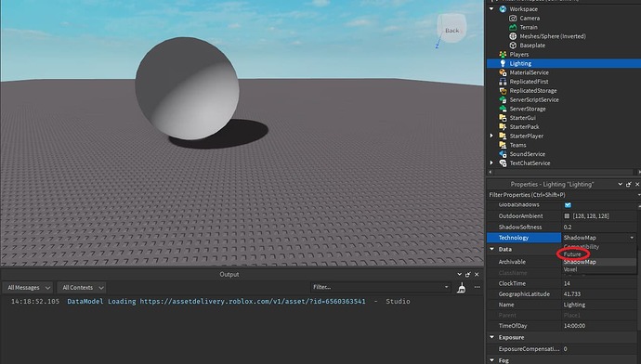Click the DataModel Loading output message

[211, 302]
